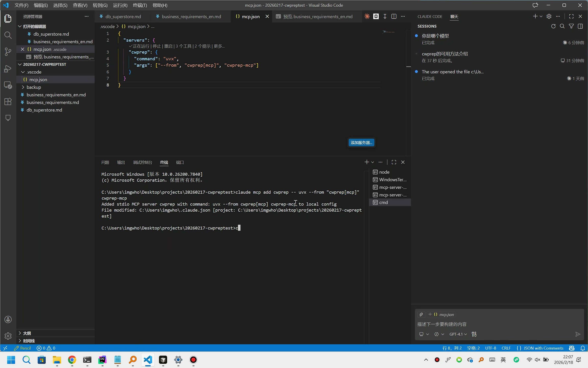Open chat settings gear icon
This screenshot has height=368, width=588.
pyautogui.click(x=549, y=16)
